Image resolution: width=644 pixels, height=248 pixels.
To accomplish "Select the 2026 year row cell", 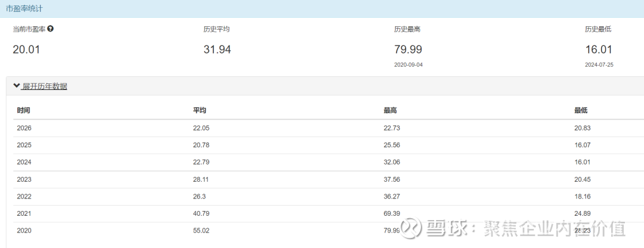I will 24,128.
